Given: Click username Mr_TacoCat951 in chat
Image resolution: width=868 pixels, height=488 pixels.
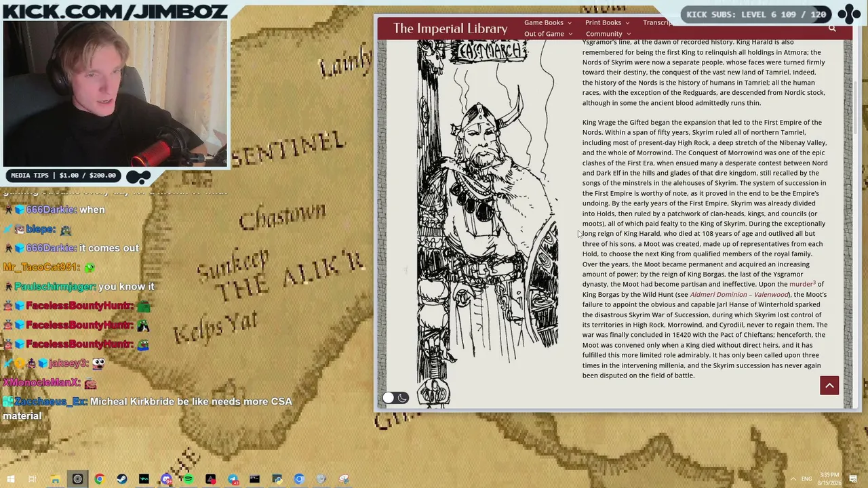Looking at the screenshot, I should (x=41, y=268).
